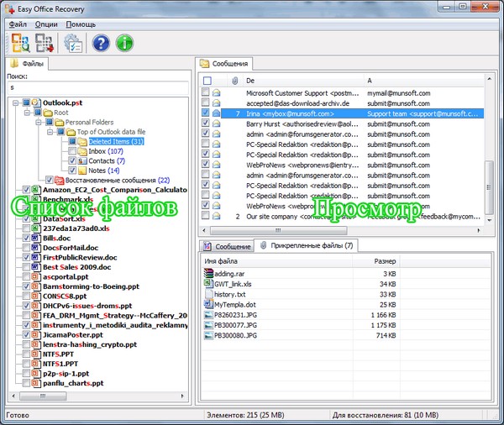504x425 pixels.
Task: Toggle the select-all checkbox in messages header
Action: pyautogui.click(x=207, y=80)
